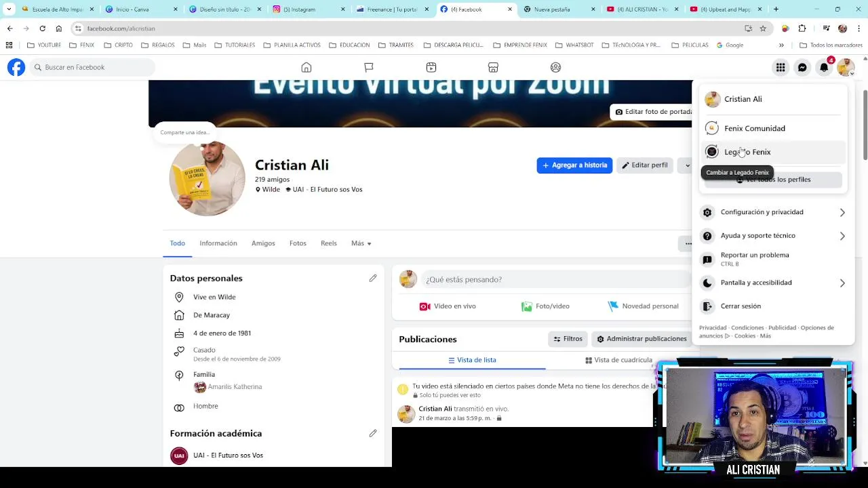Open the Groups icon in the top nav
This screenshot has height=488, width=868.
556,67
